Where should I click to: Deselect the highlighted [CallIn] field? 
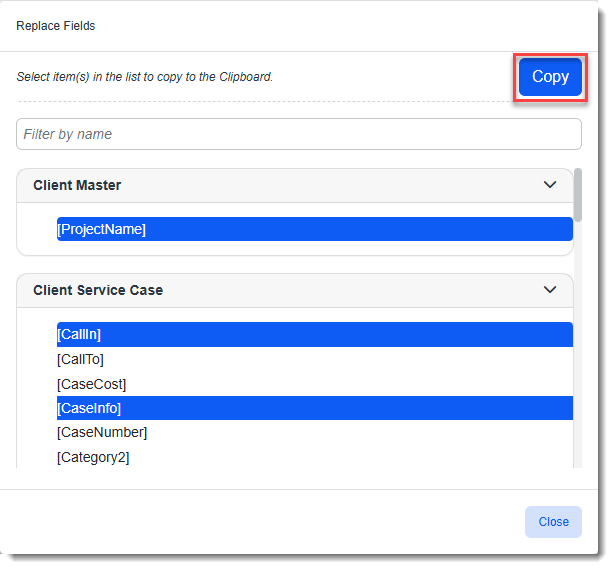point(80,334)
